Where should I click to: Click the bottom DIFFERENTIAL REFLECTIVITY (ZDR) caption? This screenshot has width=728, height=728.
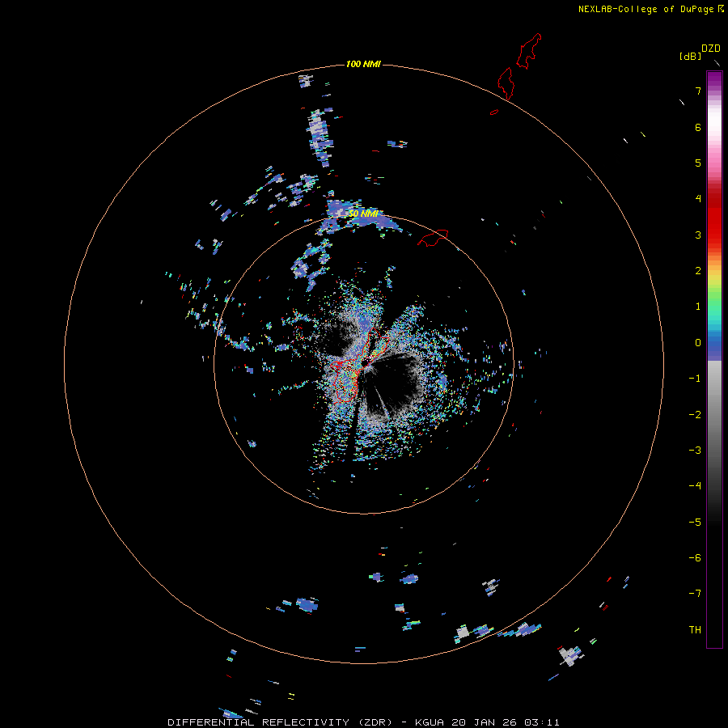[363, 722]
